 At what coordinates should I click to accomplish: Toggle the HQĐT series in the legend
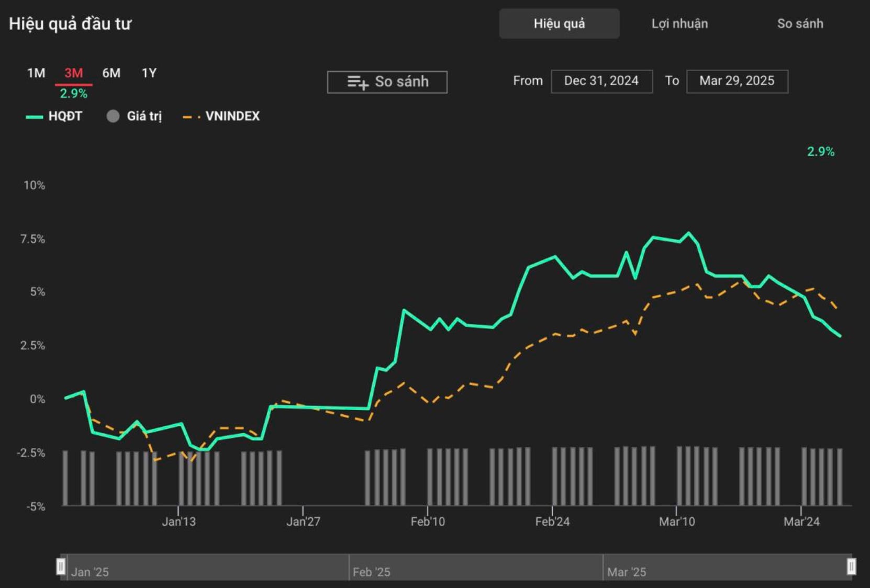point(54,116)
